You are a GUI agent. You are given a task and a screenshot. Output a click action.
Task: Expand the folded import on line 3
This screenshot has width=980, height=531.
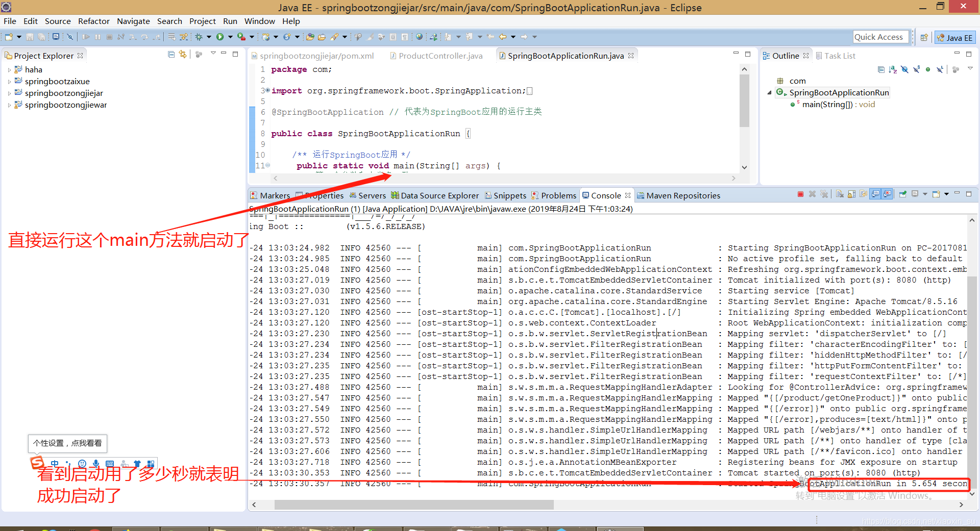pyautogui.click(x=267, y=90)
